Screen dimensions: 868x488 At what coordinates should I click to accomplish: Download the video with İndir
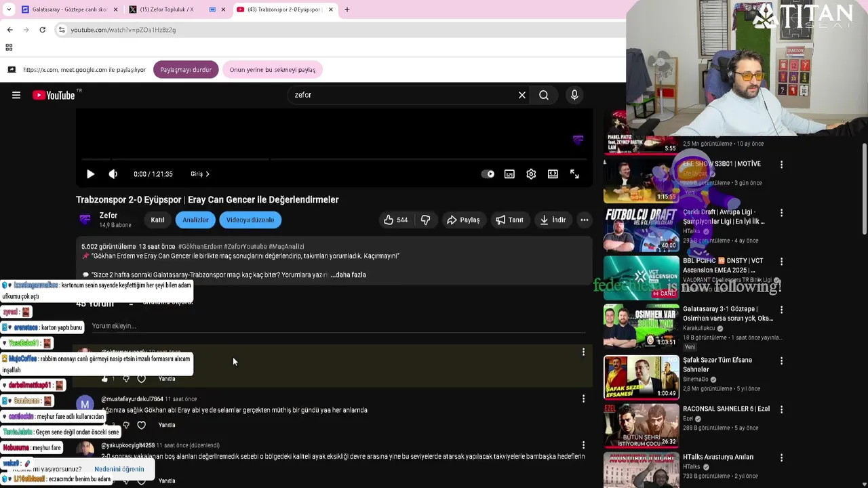click(553, 220)
